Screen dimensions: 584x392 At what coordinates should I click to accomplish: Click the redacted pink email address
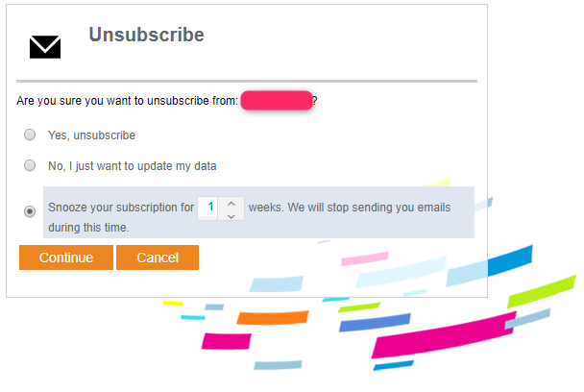coord(277,100)
